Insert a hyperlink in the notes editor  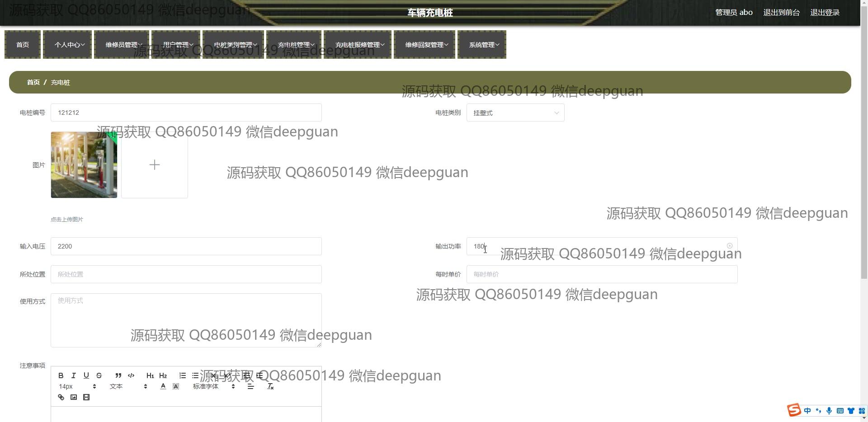[61, 397]
